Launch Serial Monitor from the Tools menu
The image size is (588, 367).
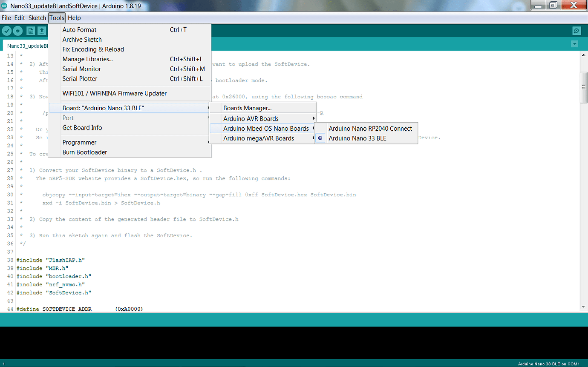[x=130, y=69]
